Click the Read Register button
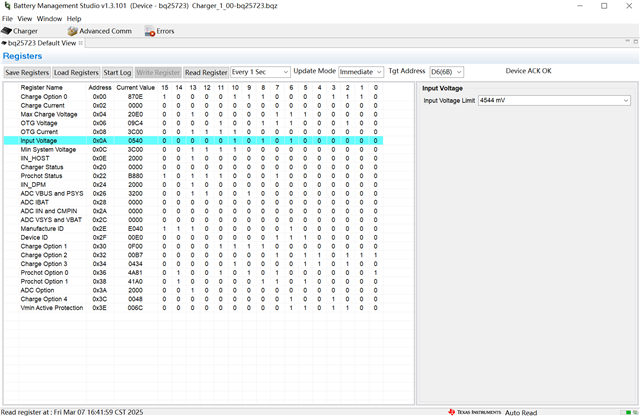 click(x=206, y=72)
